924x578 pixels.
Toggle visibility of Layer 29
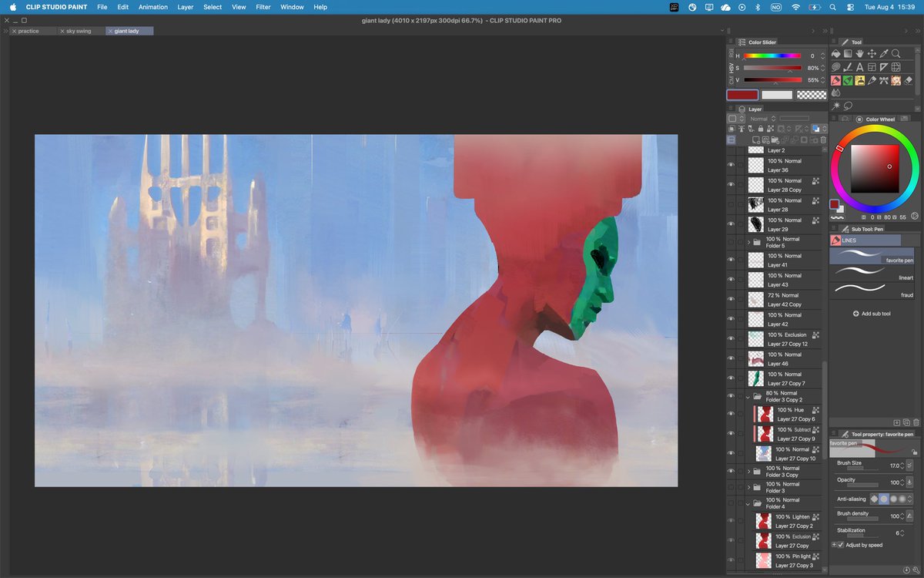[731, 224]
